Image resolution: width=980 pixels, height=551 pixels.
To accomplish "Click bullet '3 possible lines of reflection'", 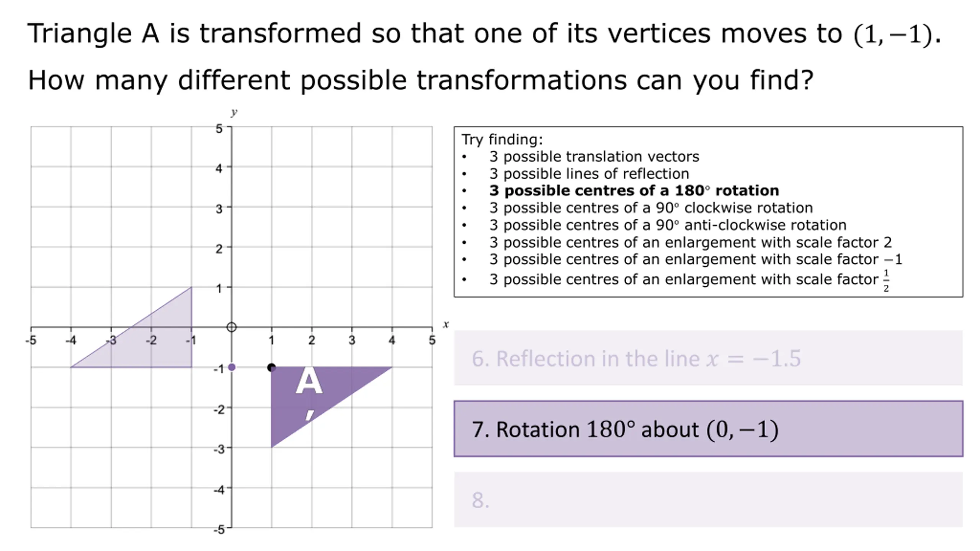I will pyautogui.click(x=589, y=174).
